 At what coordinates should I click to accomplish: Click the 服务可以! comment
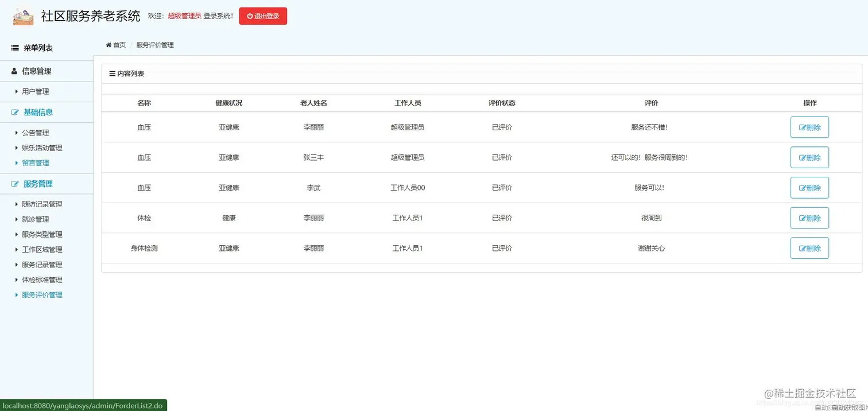click(x=649, y=188)
